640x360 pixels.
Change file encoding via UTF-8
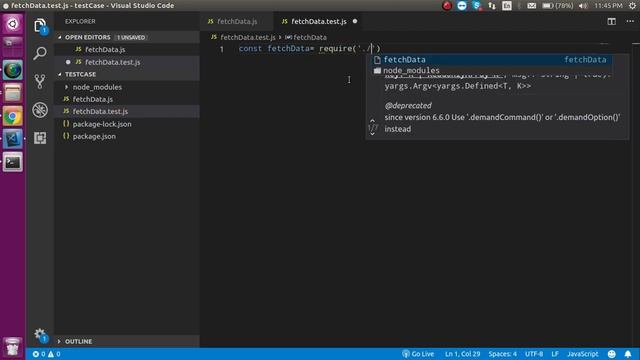click(x=534, y=354)
